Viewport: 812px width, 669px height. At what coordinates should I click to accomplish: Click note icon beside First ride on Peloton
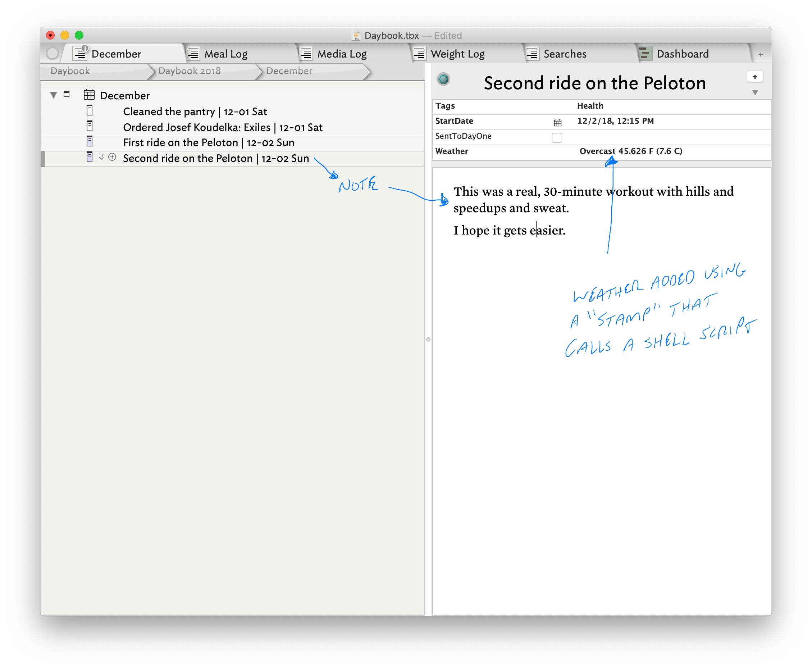[90, 141]
